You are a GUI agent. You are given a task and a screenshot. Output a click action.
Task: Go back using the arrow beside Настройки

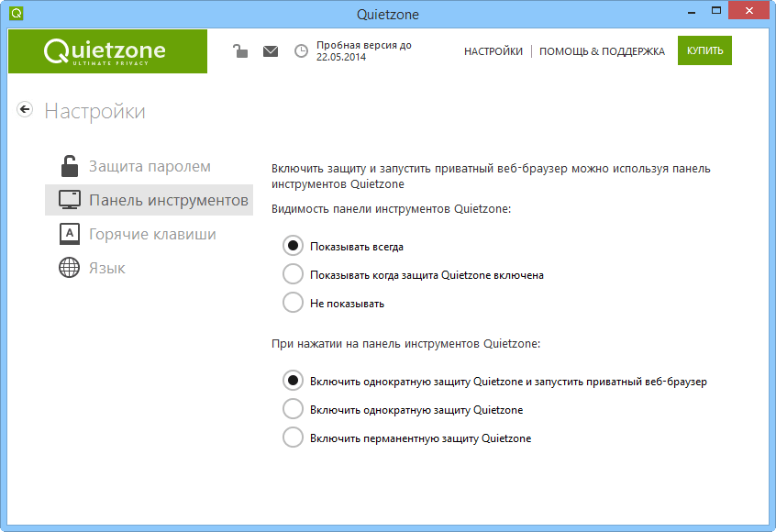[25, 109]
